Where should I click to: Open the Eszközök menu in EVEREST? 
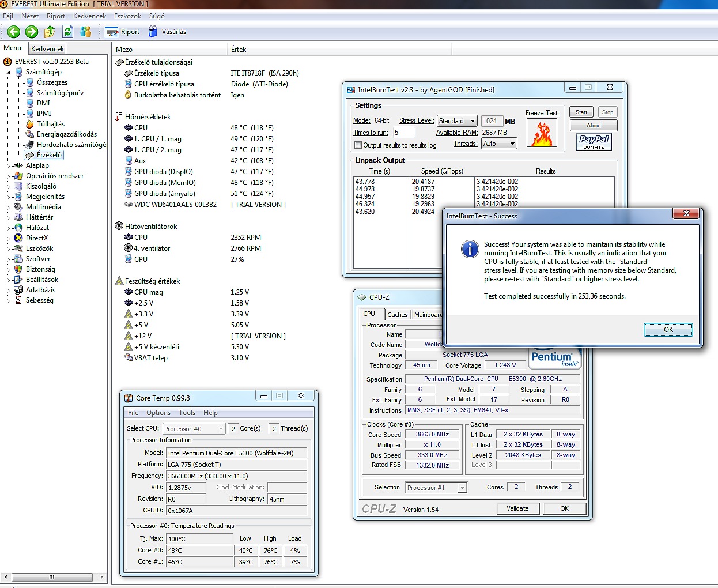tap(127, 16)
